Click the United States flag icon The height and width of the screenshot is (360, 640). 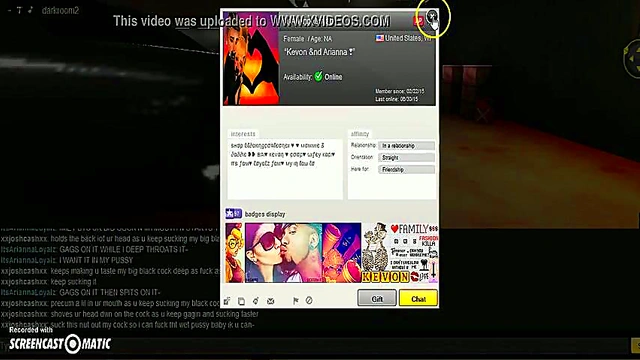(380, 38)
